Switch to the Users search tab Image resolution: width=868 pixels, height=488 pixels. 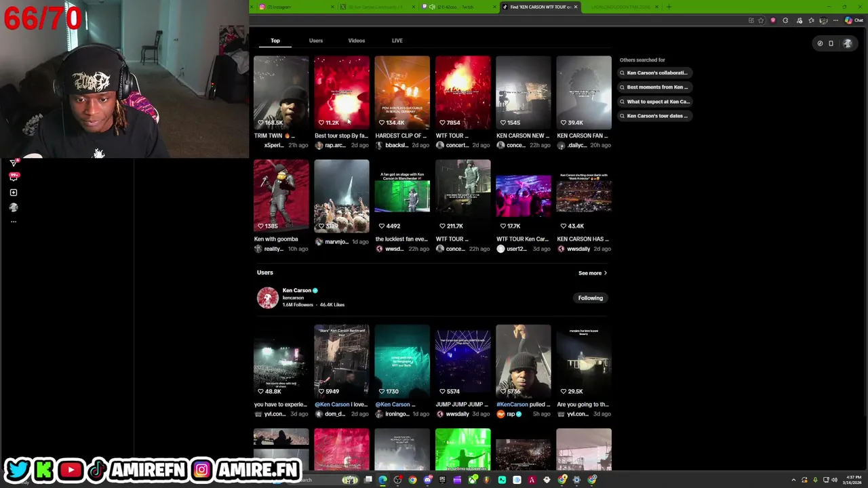point(316,41)
